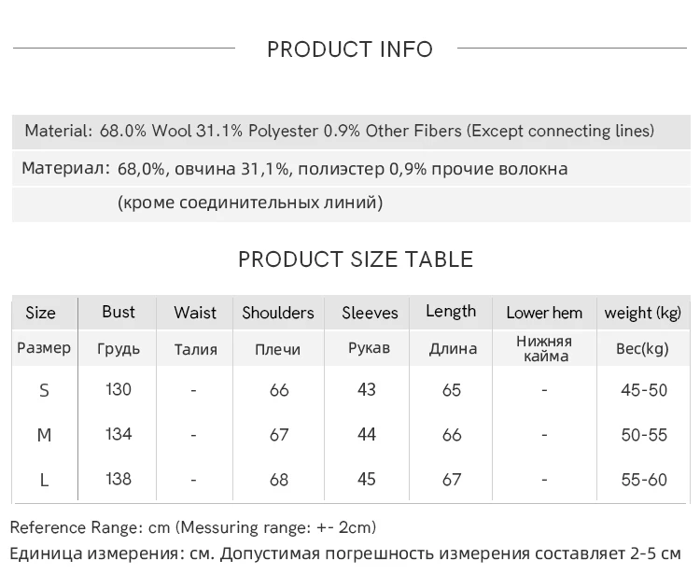
Task: Select the Size column header
Action: click(x=40, y=313)
